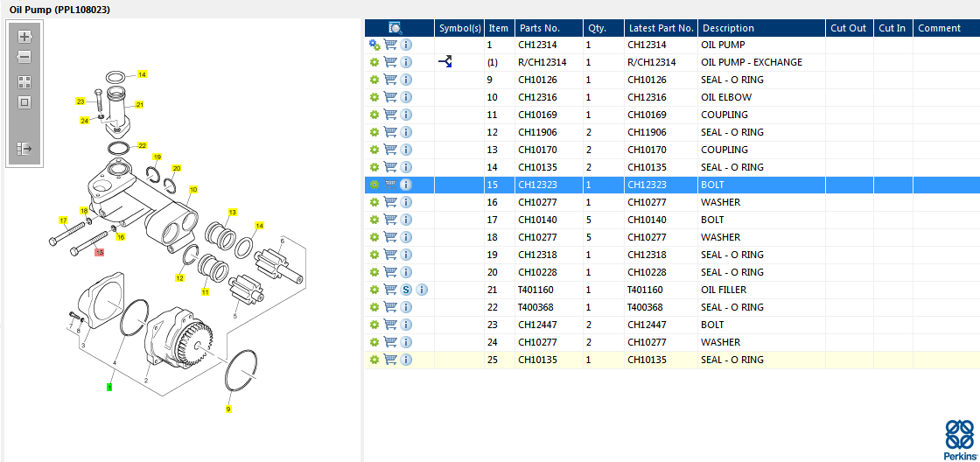The height and width of the screenshot is (462, 980).
Task: Select callout 24 on the diagram
Action: point(84,121)
